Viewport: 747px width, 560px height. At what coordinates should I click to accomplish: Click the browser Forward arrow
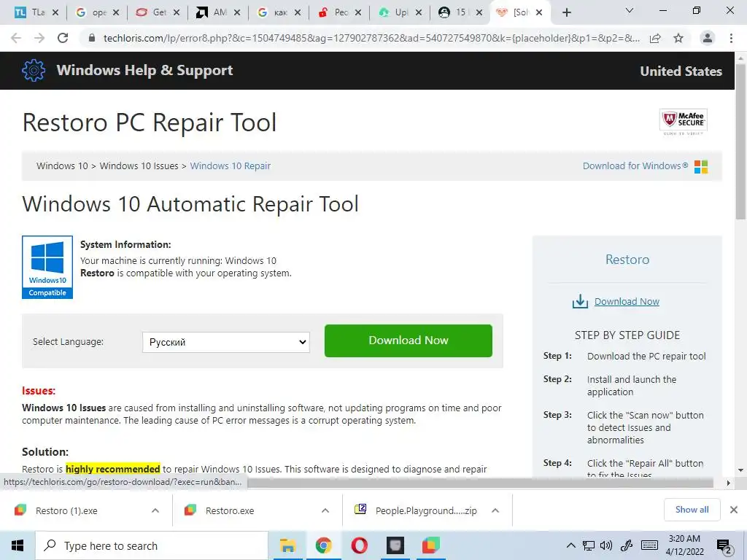pos(39,38)
